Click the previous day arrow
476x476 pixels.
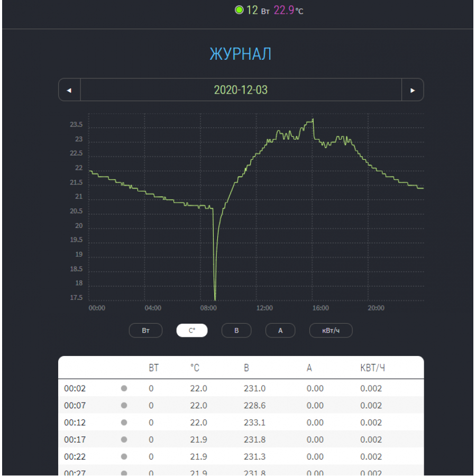pyautogui.click(x=69, y=90)
